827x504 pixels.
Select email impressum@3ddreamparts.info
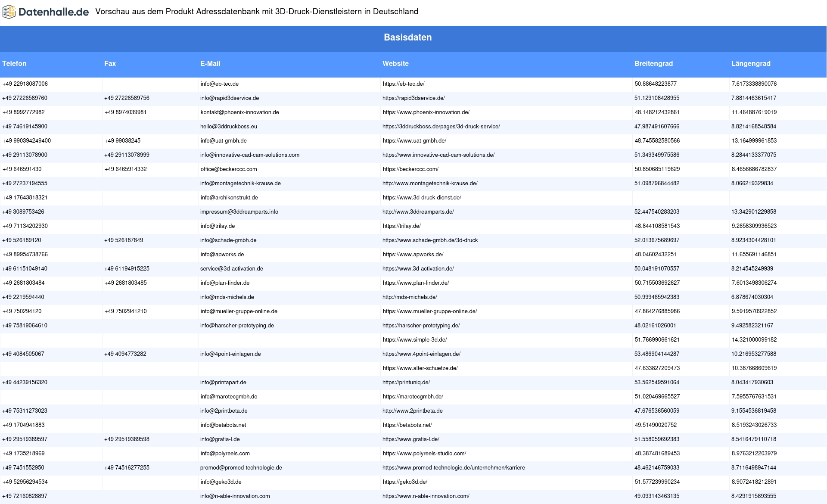(x=239, y=212)
